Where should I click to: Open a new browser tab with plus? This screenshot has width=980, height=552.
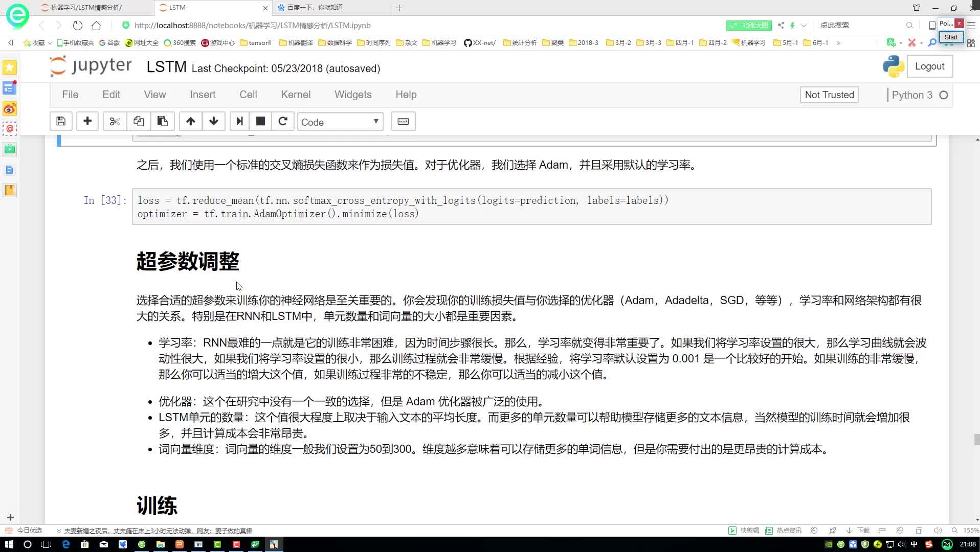(x=399, y=8)
